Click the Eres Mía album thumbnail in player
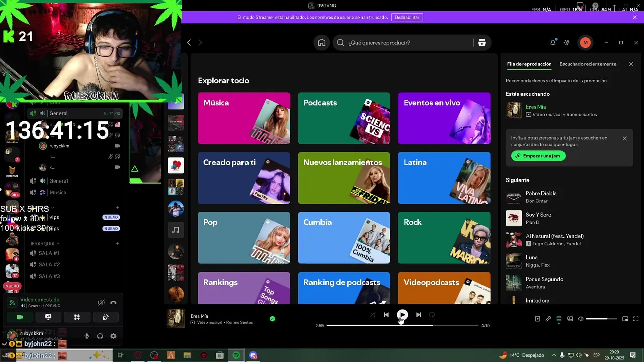 [176, 318]
